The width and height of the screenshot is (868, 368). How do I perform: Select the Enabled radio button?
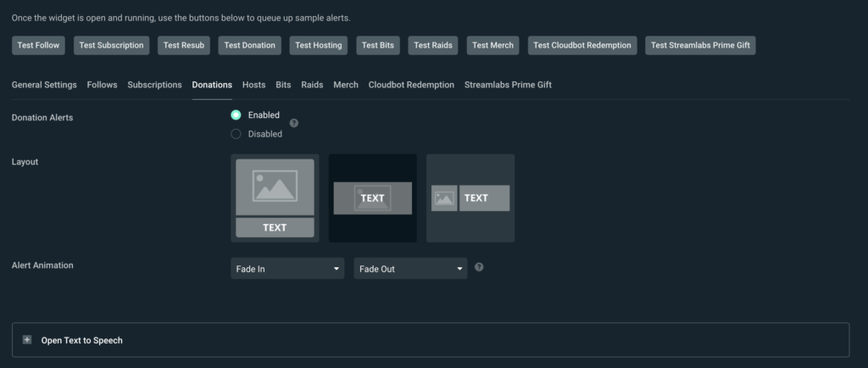[236, 115]
